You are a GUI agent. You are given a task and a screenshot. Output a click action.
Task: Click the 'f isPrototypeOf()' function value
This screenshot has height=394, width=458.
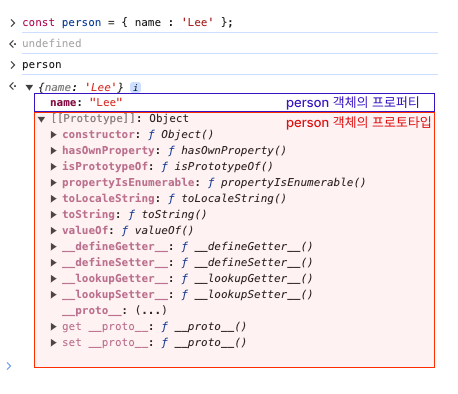point(217,166)
